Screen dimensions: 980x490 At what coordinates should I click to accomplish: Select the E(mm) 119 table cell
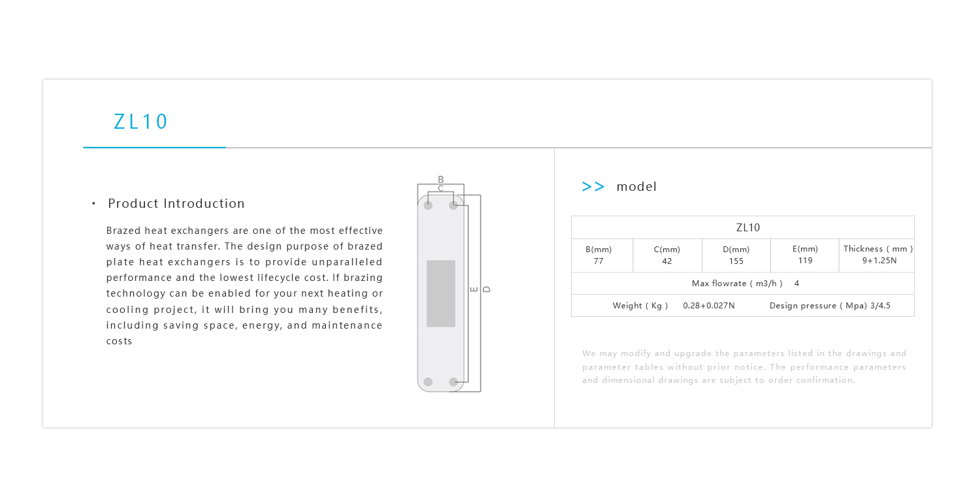point(805,255)
